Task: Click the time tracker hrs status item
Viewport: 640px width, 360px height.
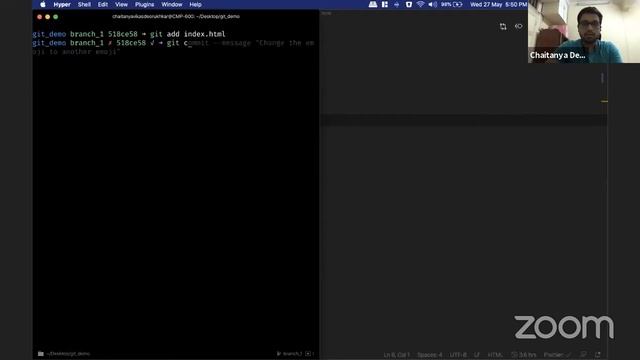Action: (x=524, y=355)
